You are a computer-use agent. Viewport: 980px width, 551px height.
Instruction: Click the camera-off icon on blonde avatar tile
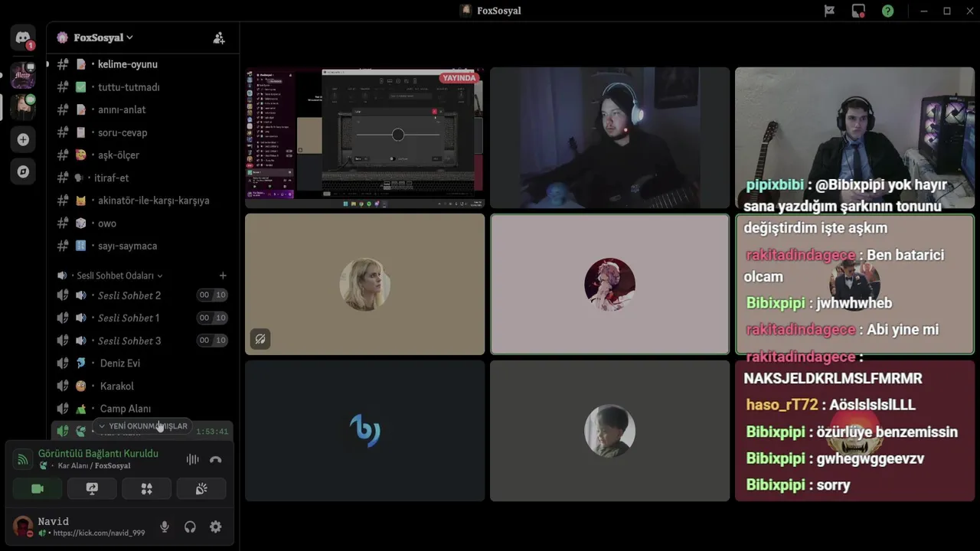tap(261, 339)
